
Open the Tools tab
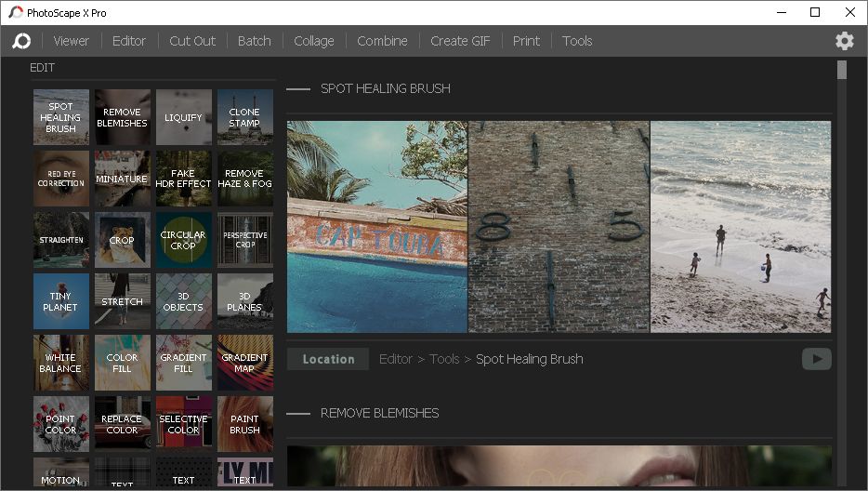(577, 41)
